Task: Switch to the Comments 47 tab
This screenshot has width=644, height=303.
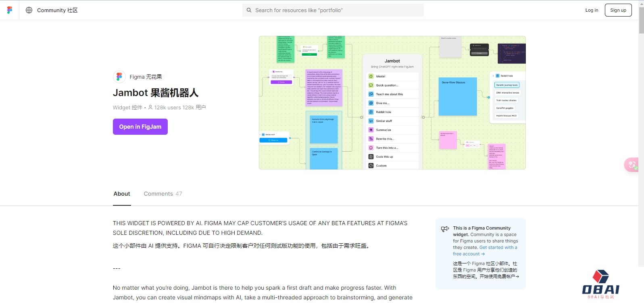Action: [163, 194]
